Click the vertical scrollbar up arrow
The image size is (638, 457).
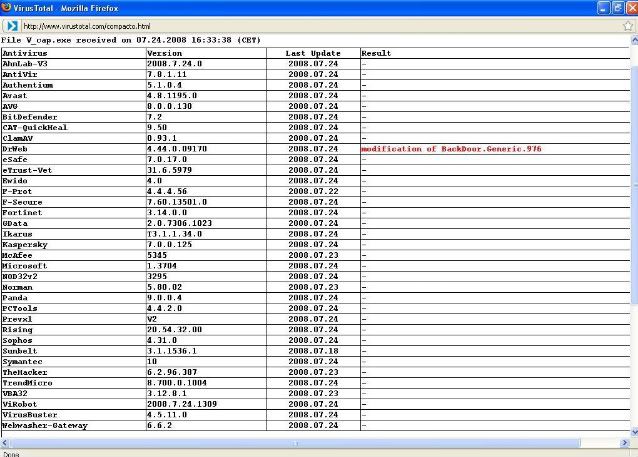click(634, 40)
